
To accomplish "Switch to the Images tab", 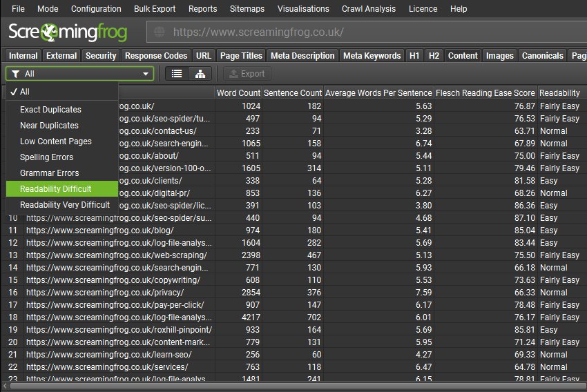I will pyautogui.click(x=500, y=56).
